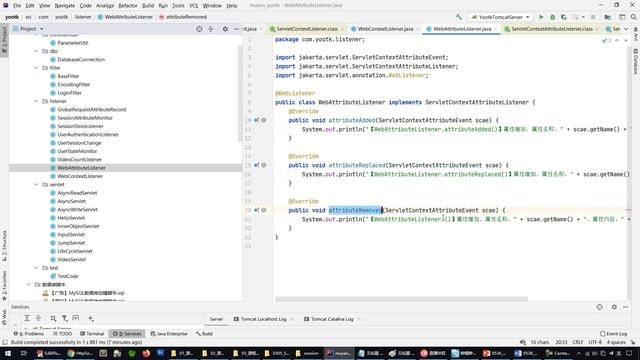This screenshot has height=360, width=640.
Task: Toggle the Web tool window stripe button
Action: 4,317
